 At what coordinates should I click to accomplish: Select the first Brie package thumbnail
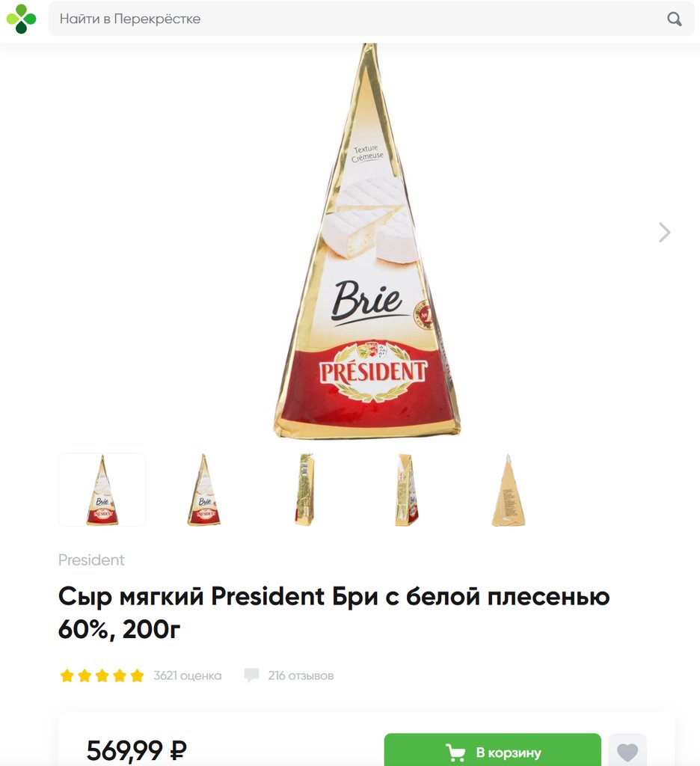point(102,489)
